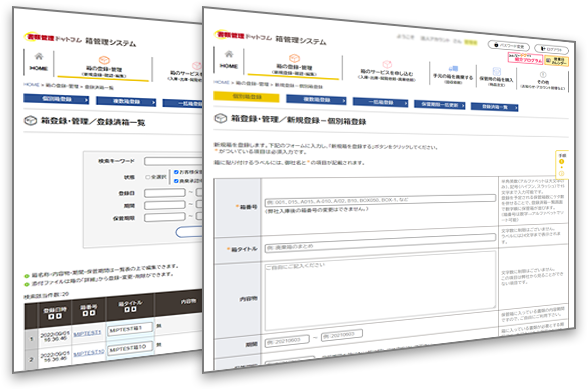Image resolution: width=588 pixels, height=389 pixels.
Task: Open 箱のサービスを申し込む box icon in front window
Action: pyautogui.click(x=387, y=65)
